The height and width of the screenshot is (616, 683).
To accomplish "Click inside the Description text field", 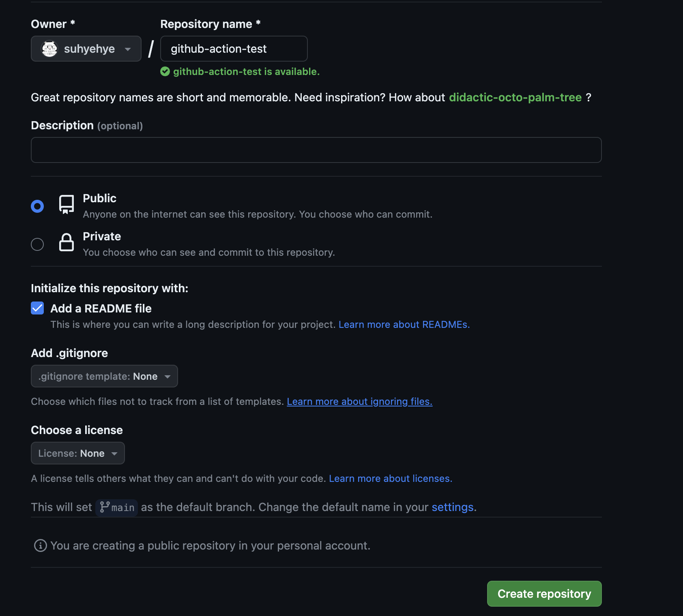I will point(316,150).
